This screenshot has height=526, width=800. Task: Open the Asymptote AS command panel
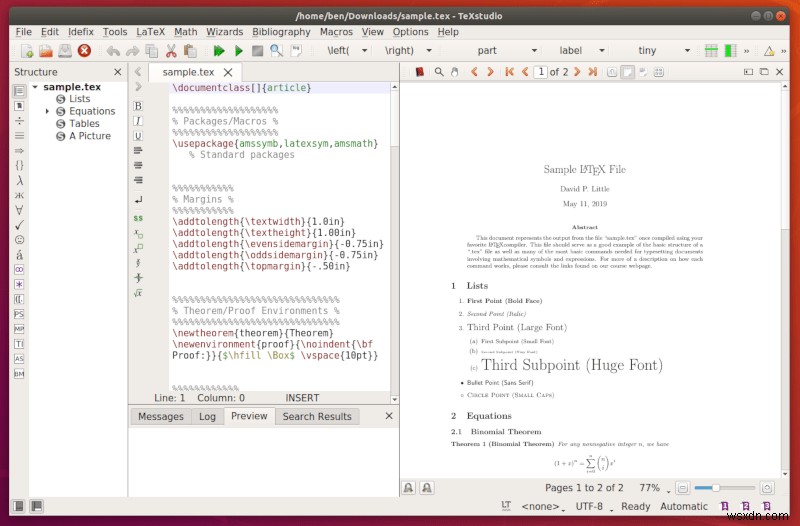(x=19, y=359)
